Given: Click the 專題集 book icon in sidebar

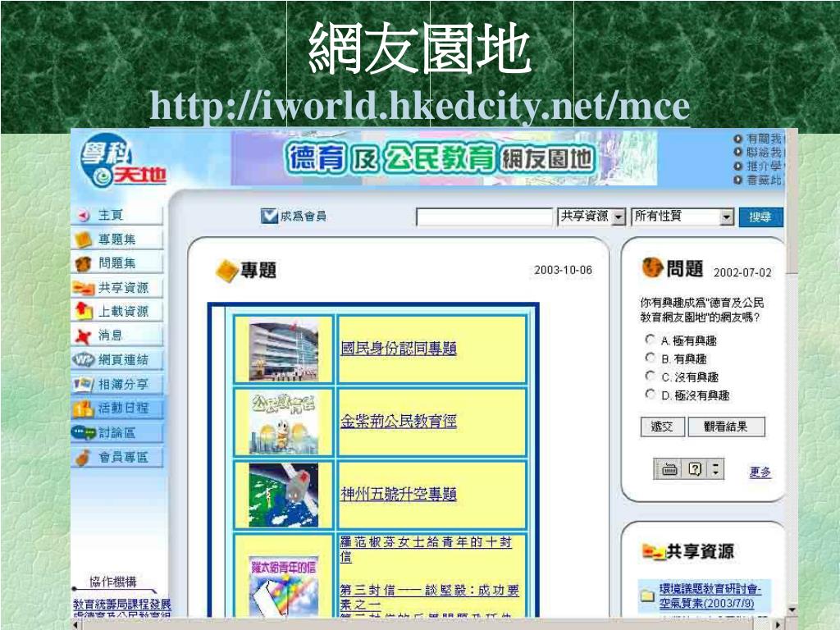Looking at the screenshot, I should (x=83, y=240).
